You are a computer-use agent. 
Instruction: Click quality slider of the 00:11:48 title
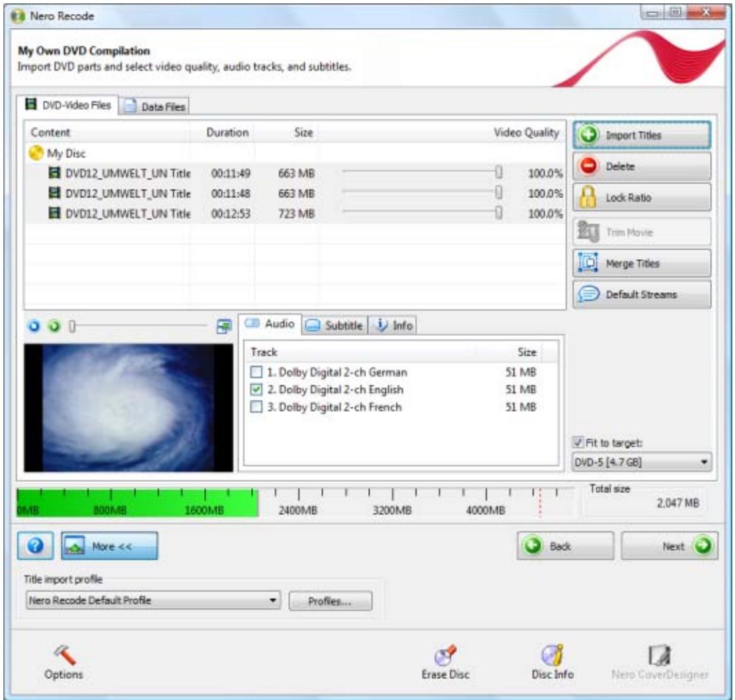(x=499, y=192)
